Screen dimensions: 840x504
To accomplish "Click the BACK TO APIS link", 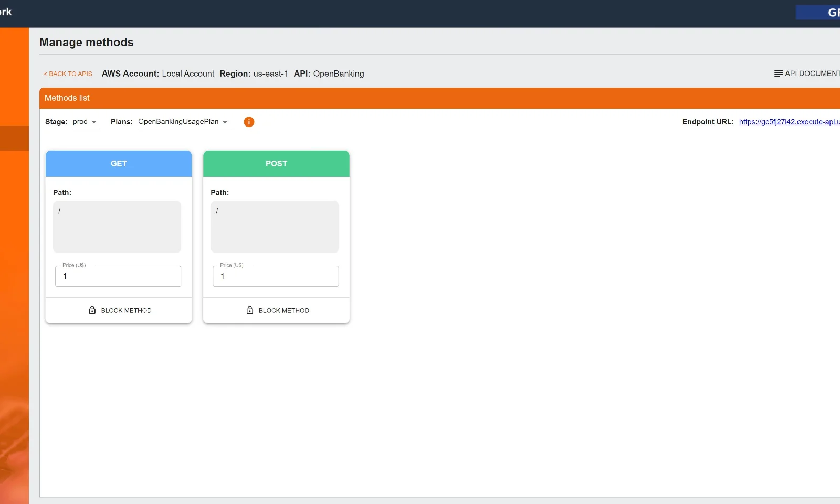I will click(x=67, y=74).
